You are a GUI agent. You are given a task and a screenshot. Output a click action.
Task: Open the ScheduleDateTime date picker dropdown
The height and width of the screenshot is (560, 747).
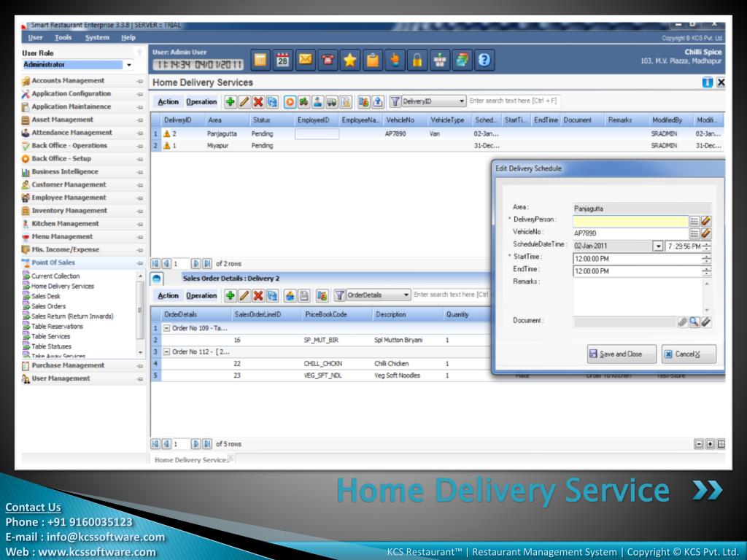click(x=658, y=246)
